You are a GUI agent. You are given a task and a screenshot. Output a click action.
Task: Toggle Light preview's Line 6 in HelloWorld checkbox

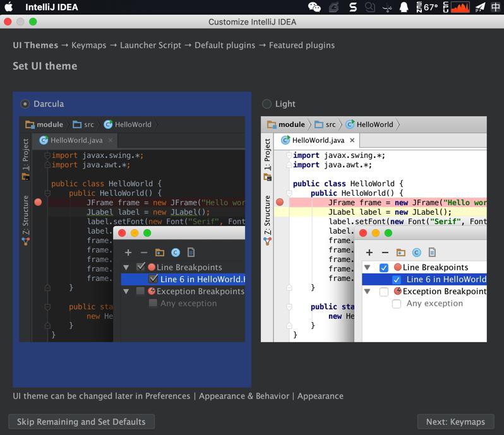pos(397,280)
